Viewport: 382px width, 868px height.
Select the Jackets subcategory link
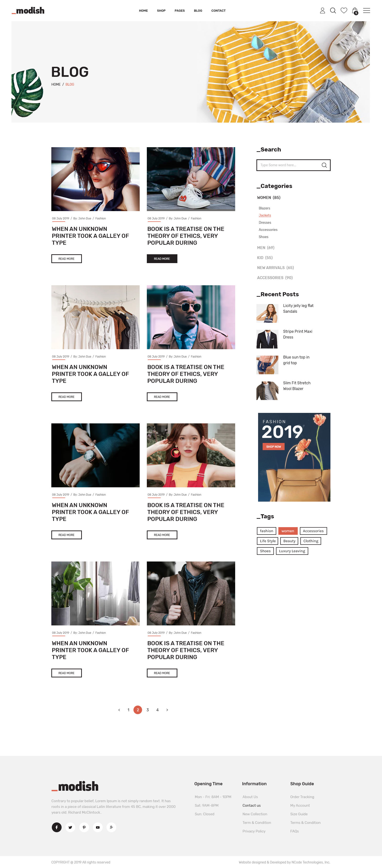click(x=265, y=215)
